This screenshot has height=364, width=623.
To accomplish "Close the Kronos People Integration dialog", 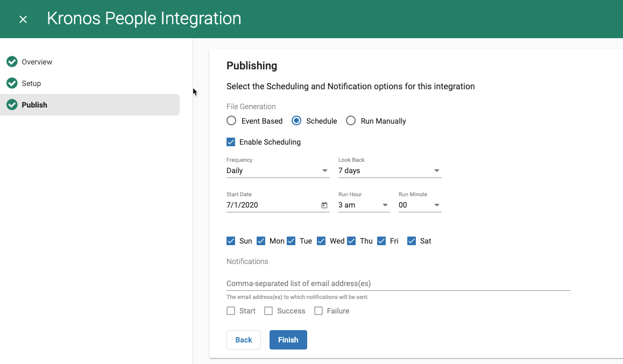I will pos(23,19).
